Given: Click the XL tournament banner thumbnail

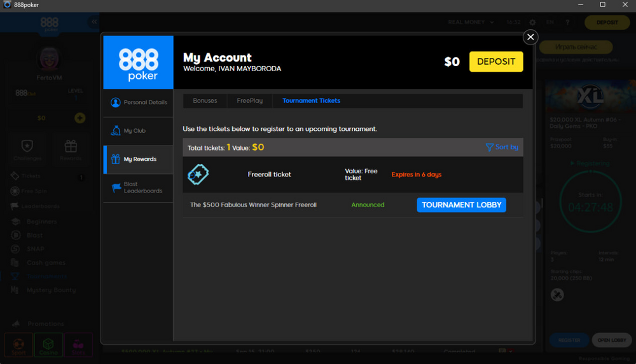Looking at the screenshot, I should tap(590, 97).
